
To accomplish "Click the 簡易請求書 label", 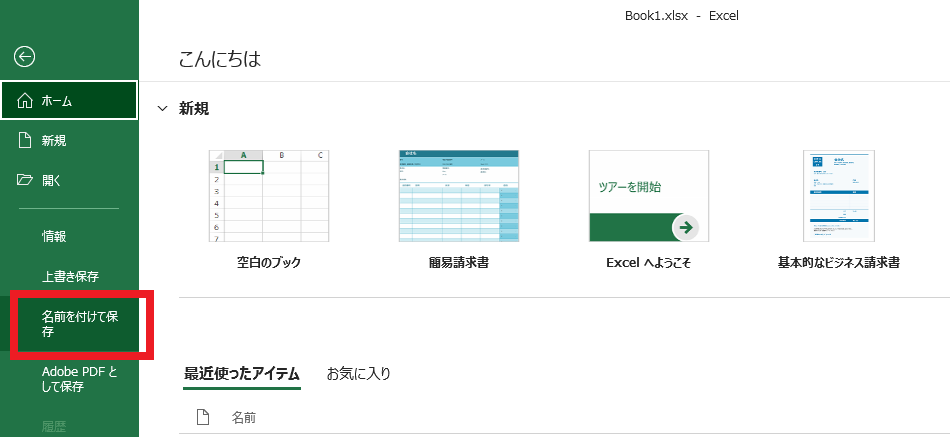I will 459,262.
